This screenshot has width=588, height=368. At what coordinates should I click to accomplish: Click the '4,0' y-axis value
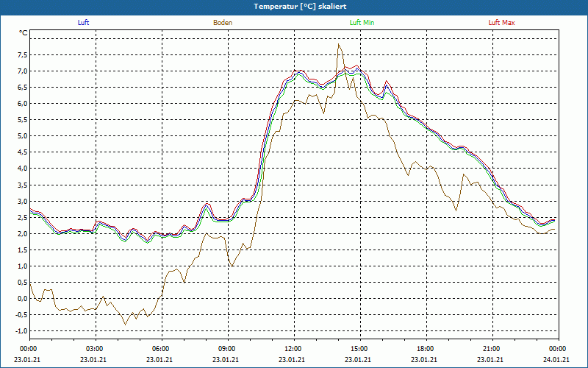click(22, 169)
